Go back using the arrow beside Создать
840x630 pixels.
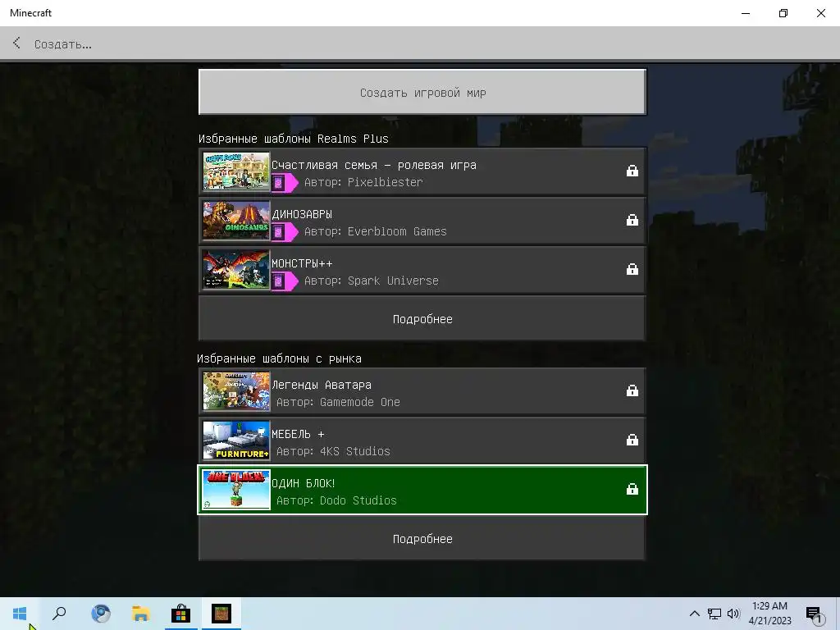click(16, 43)
